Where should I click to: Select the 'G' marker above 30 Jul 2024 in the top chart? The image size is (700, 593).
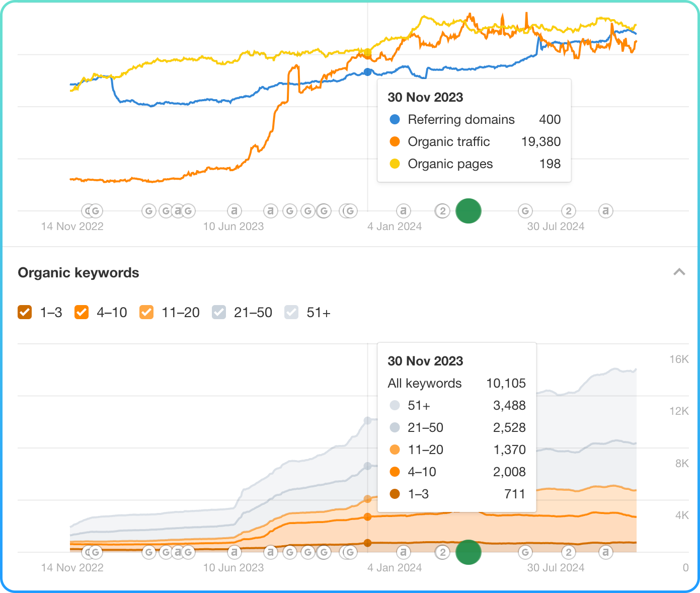(x=525, y=211)
